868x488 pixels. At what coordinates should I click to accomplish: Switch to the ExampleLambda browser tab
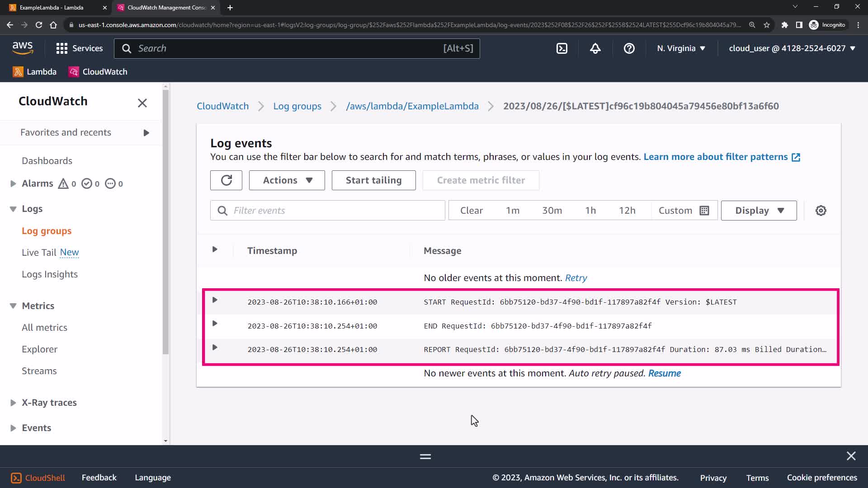51,8
